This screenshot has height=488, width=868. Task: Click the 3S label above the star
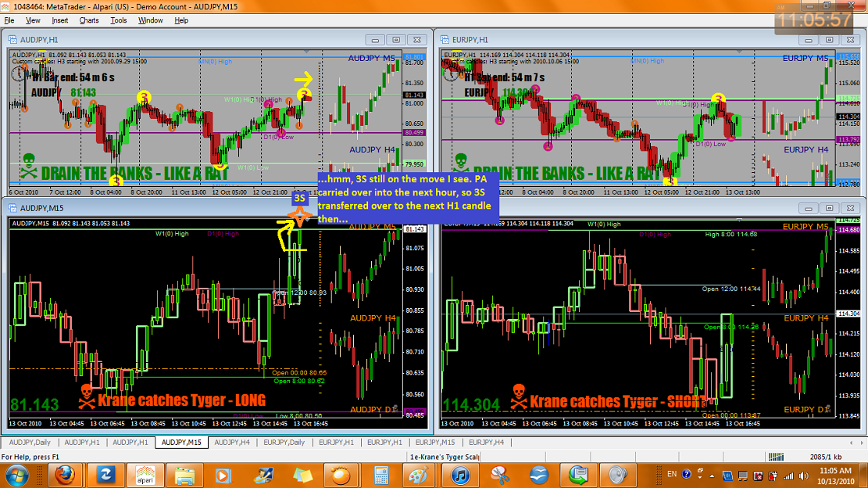click(x=299, y=198)
